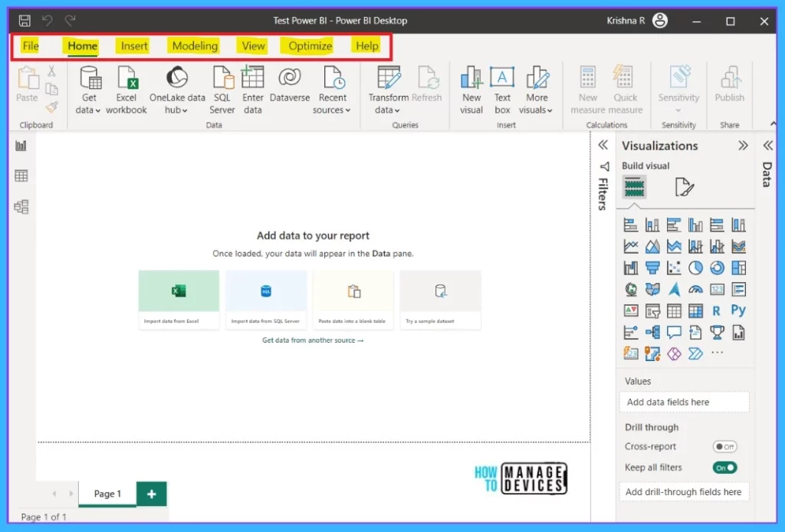785x532 pixels.
Task: Switch to Report view in sidebar
Action: (x=21, y=146)
